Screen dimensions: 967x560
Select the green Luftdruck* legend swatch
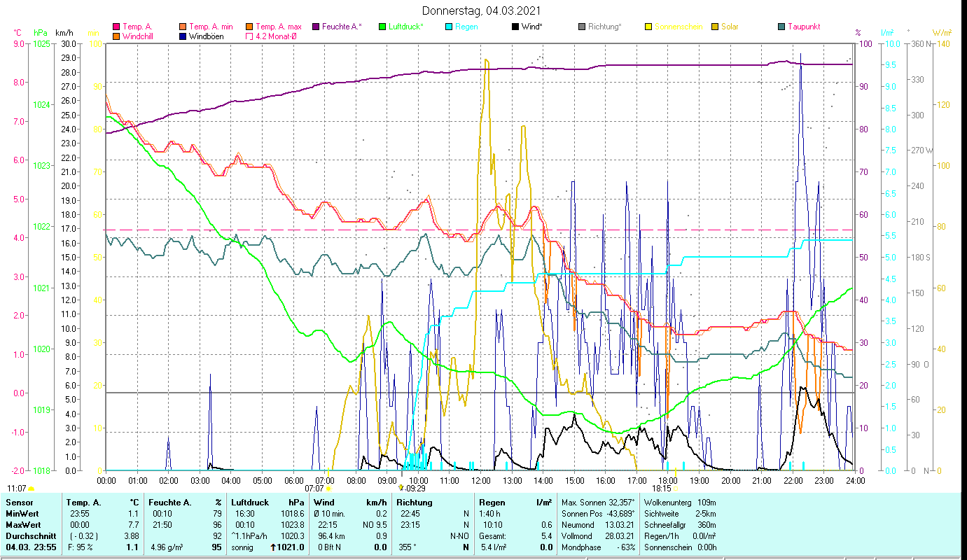point(382,27)
